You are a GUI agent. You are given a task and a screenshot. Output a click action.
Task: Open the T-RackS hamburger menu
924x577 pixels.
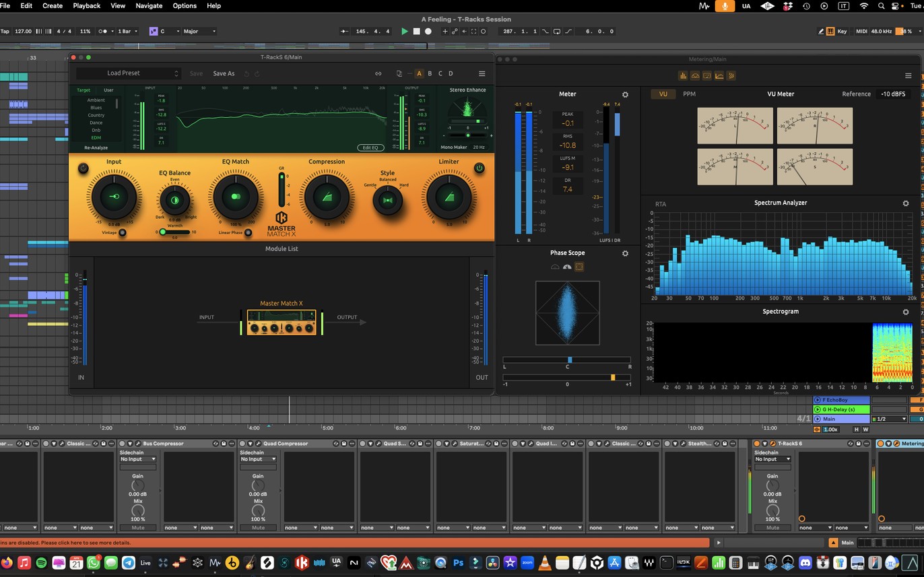482,73
